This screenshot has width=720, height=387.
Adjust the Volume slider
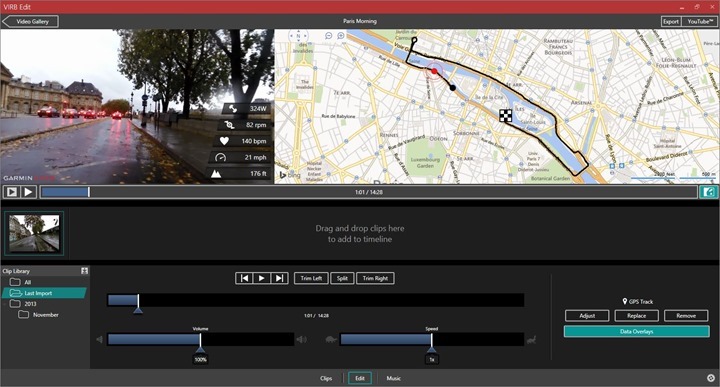(200, 339)
